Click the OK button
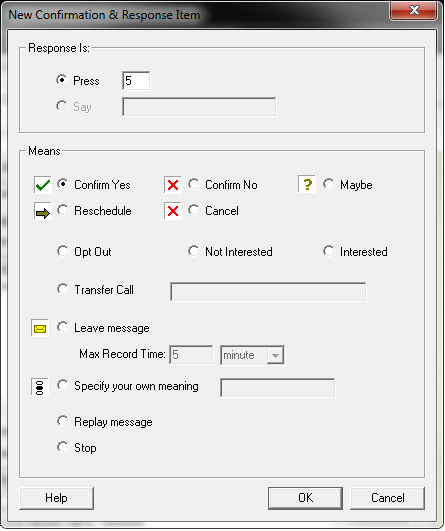445x531 pixels. pyautogui.click(x=305, y=498)
